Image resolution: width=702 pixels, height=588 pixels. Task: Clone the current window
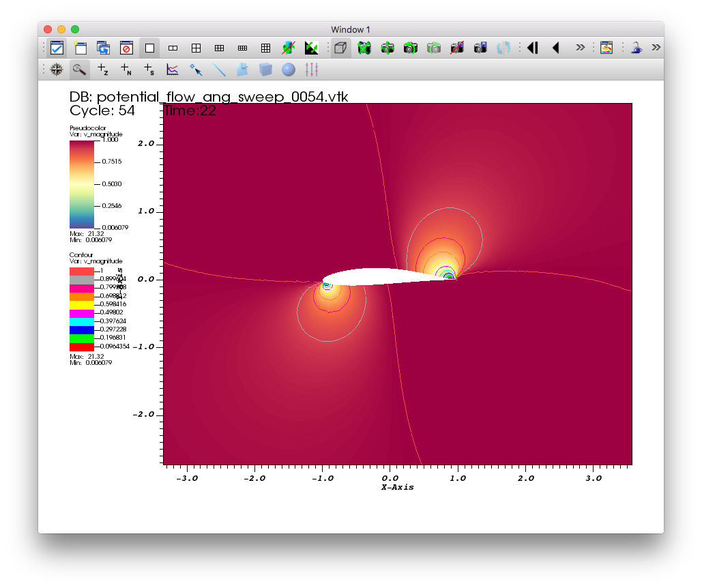pos(104,48)
